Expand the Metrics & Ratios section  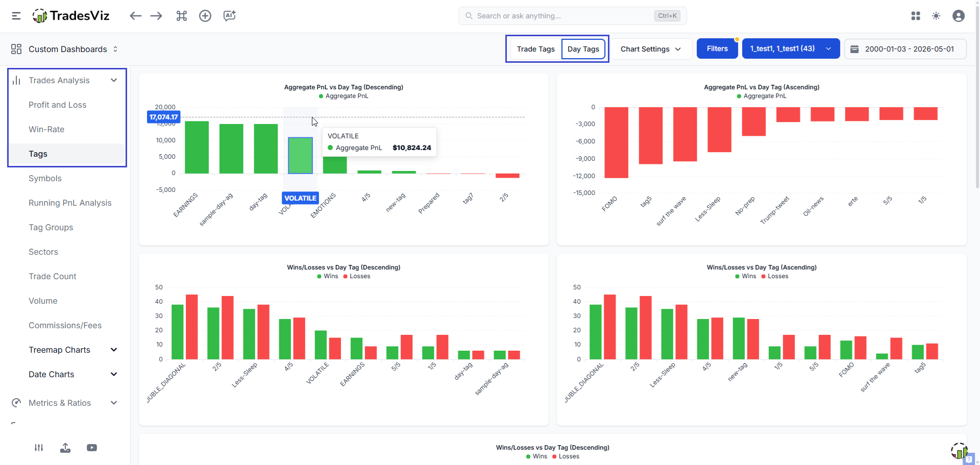pos(114,403)
